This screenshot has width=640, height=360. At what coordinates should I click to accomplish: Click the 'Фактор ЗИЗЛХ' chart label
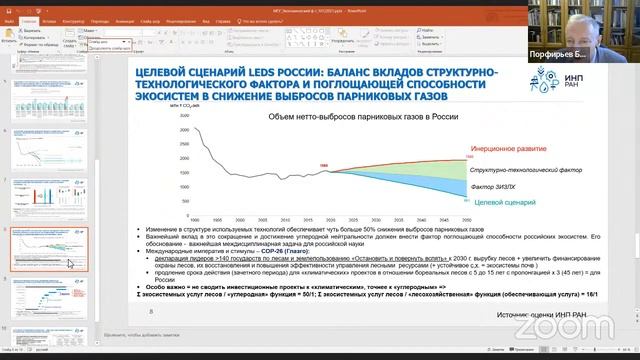pyautogui.click(x=493, y=187)
